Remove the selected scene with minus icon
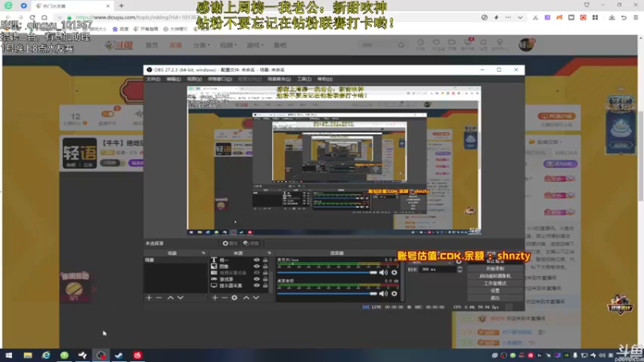 click(x=159, y=298)
